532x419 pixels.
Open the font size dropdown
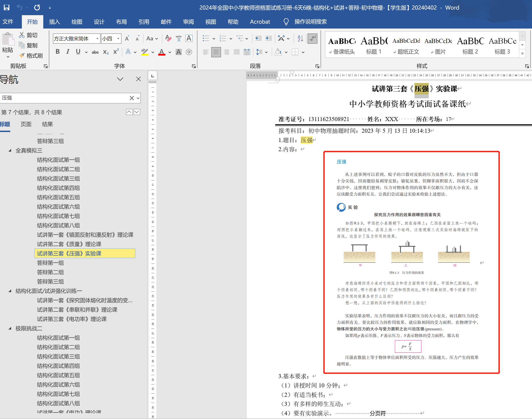(118, 39)
